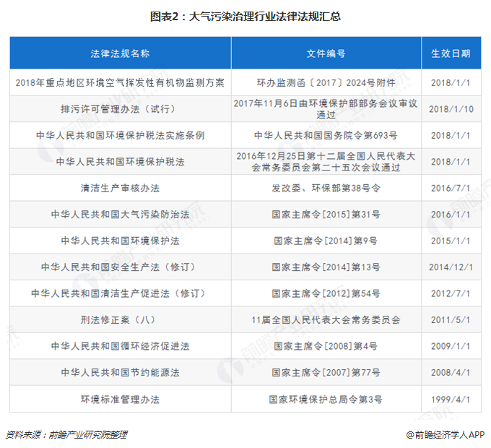491x448 pixels.
Task: Click the 中华人民共和国节约能源法 entry
Action: (x=120, y=372)
